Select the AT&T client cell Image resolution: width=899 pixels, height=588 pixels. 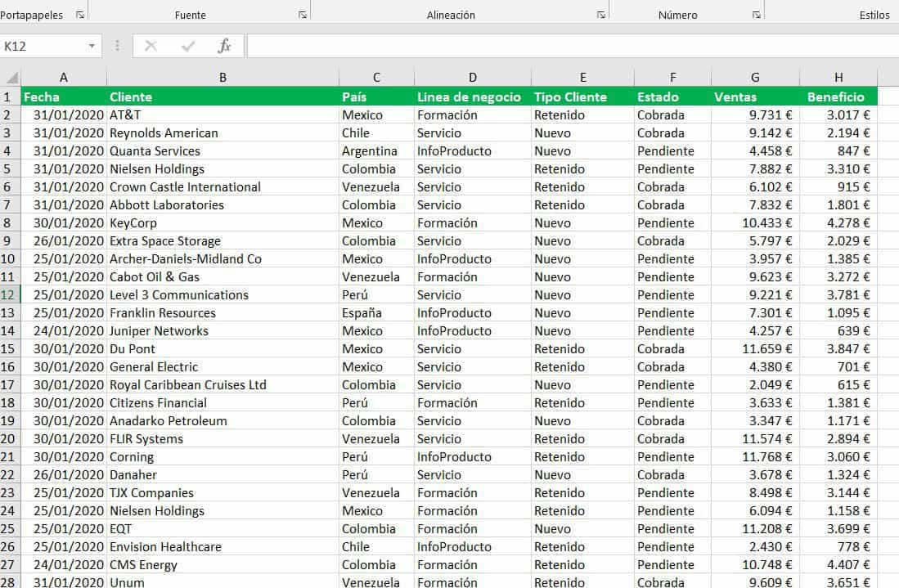223,114
